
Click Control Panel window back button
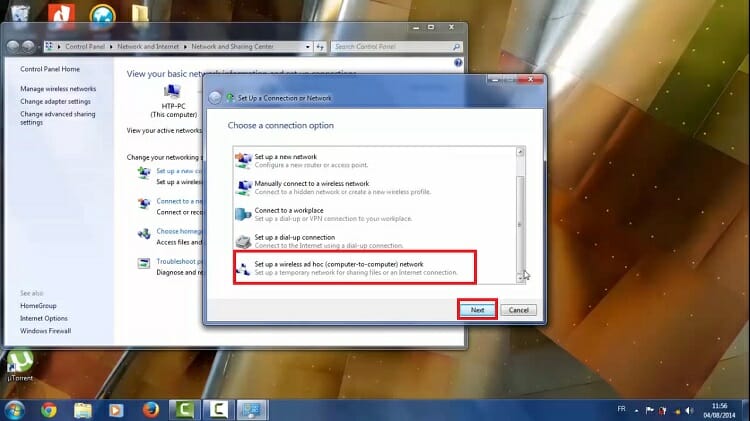pos(13,46)
